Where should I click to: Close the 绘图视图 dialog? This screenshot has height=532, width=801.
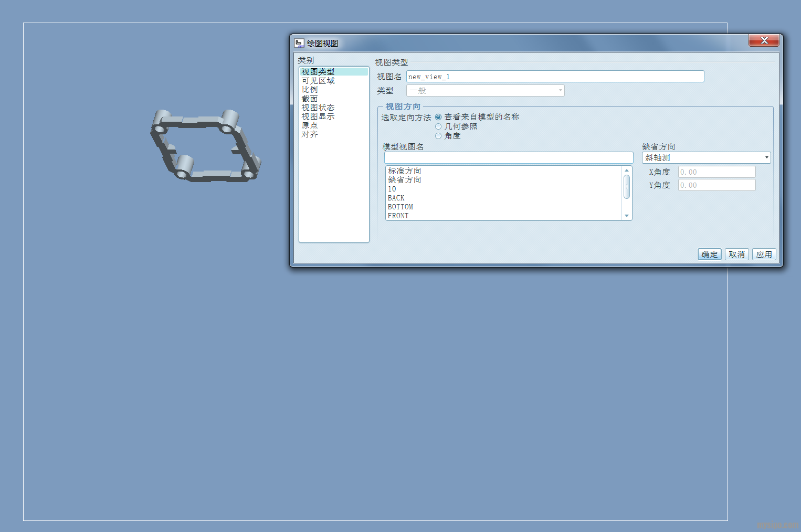tap(764, 40)
